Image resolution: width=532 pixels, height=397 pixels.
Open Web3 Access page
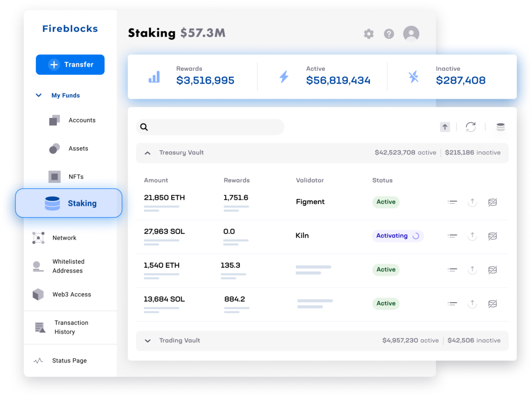tap(72, 295)
